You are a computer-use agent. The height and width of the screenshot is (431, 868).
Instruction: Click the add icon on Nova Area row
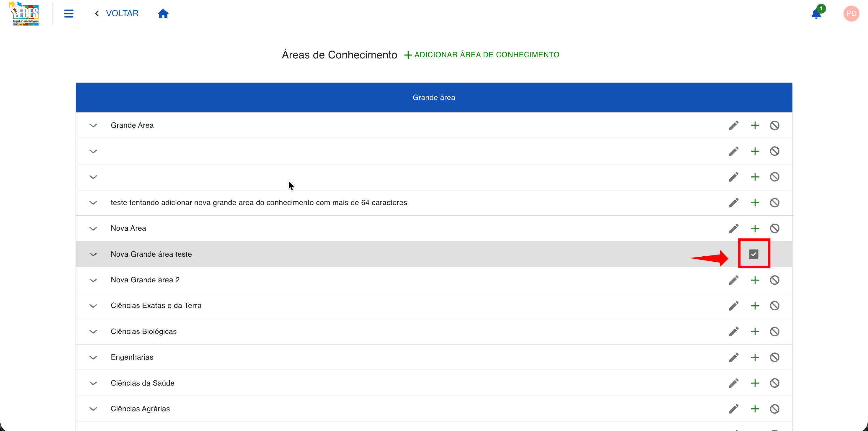(x=755, y=228)
